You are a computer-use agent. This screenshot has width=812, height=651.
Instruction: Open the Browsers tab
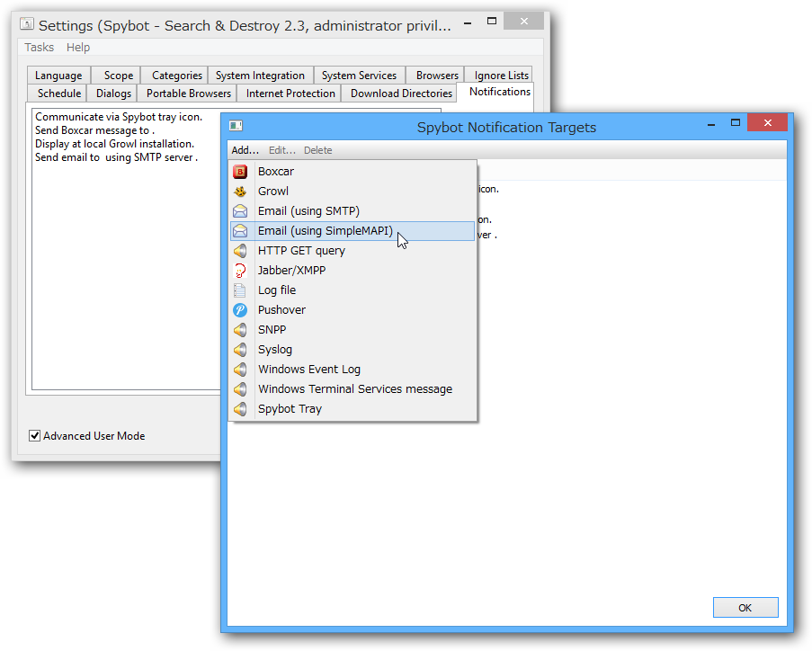(437, 76)
